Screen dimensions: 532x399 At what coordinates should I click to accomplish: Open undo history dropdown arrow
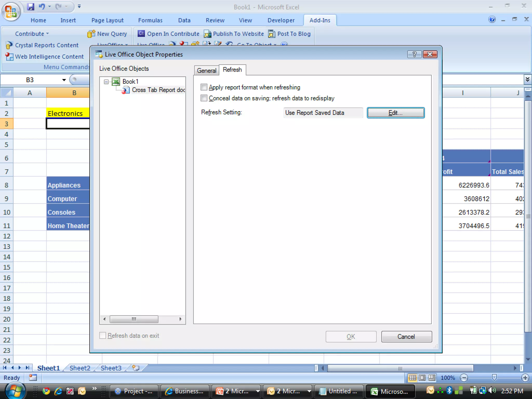pyautogui.click(x=49, y=6)
